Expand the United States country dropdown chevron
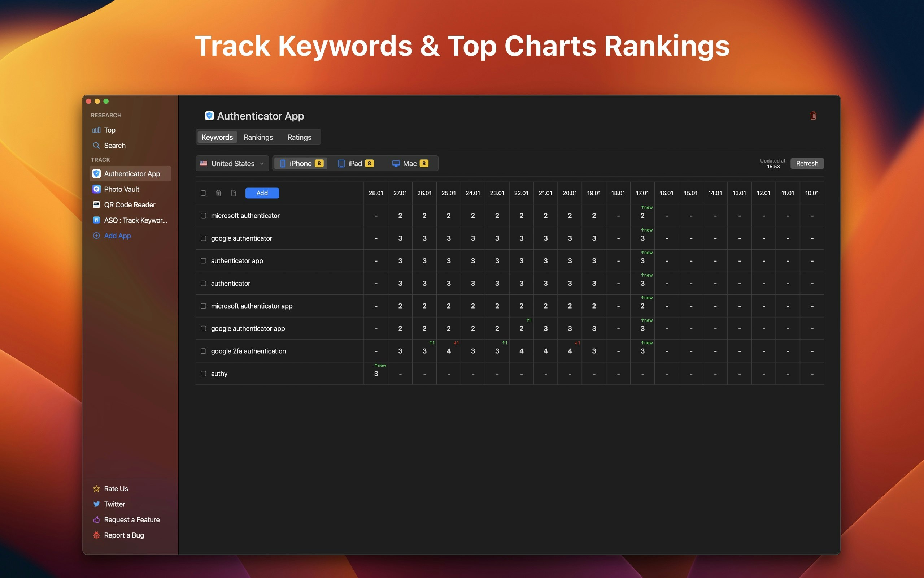This screenshot has width=924, height=578. [x=262, y=164]
